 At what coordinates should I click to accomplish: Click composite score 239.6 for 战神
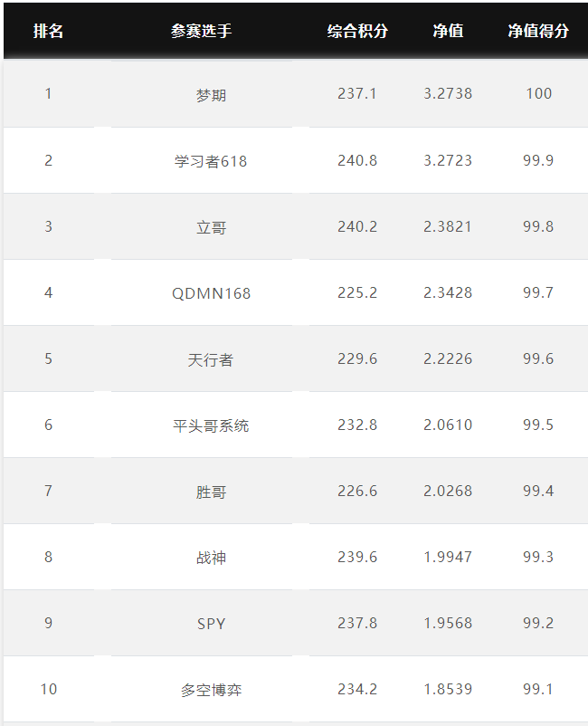click(357, 557)
